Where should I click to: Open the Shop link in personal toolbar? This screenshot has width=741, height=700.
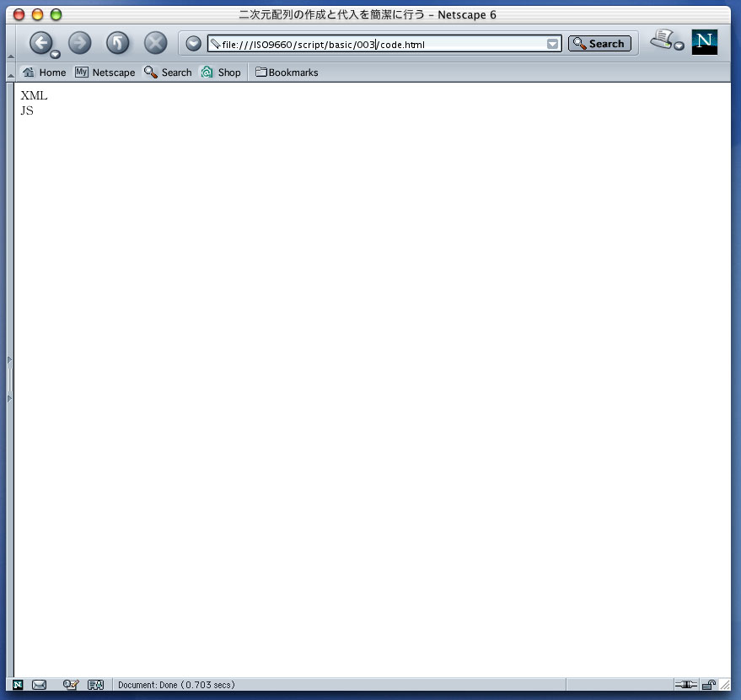coord(221,73)
